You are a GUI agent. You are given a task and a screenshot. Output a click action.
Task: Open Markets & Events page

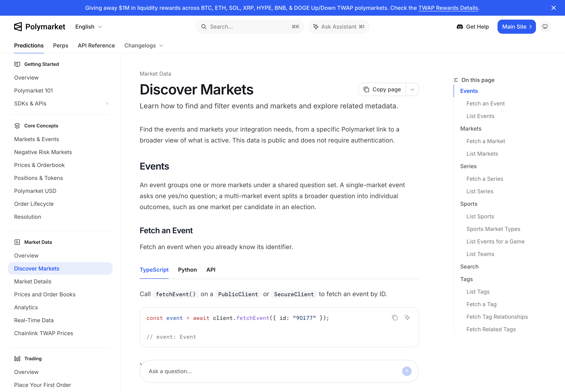click(37, 139)
